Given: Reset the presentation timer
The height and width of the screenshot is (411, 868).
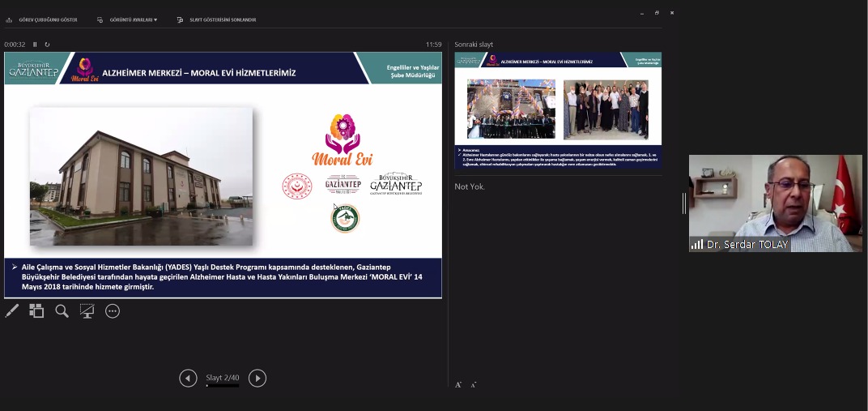Looking at the screenshot, I should coord(47,45).
